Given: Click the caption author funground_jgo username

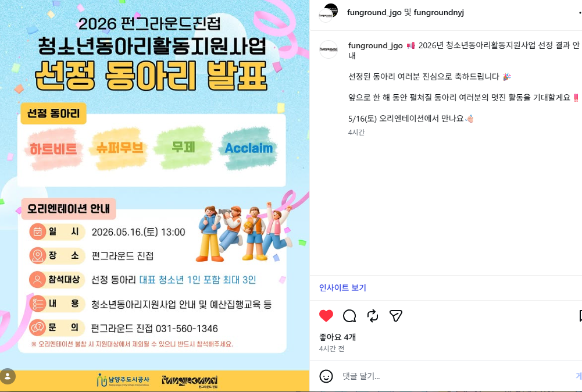Looking at the screenshot, I should click(375, 46).
